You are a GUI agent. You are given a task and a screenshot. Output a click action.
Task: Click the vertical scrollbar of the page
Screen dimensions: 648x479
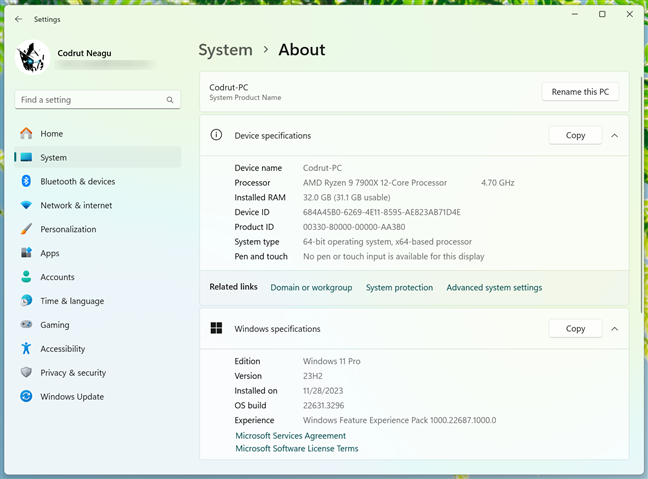(x=641, y=194)
